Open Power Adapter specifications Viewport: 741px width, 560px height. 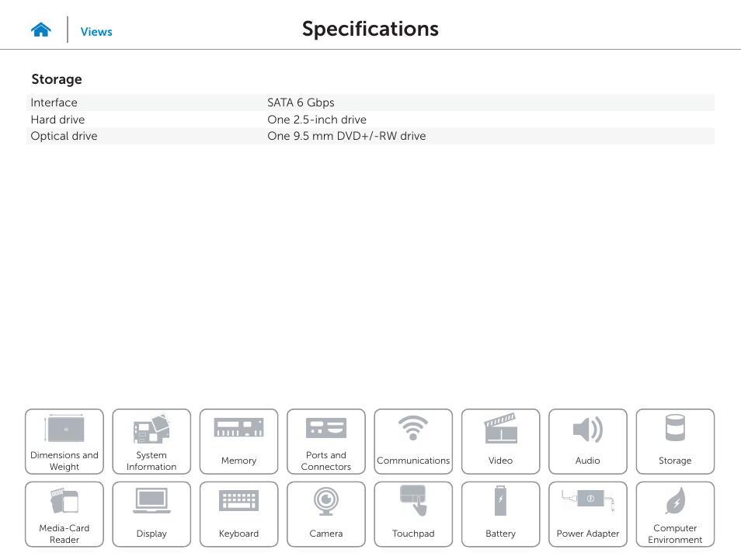click(588, 514)
